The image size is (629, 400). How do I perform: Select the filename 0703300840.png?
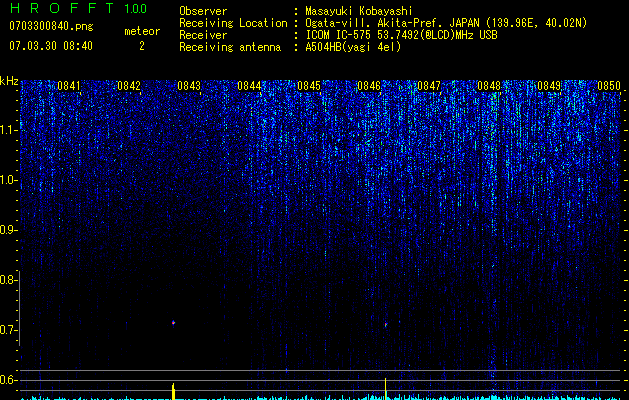tap(51, 26)
